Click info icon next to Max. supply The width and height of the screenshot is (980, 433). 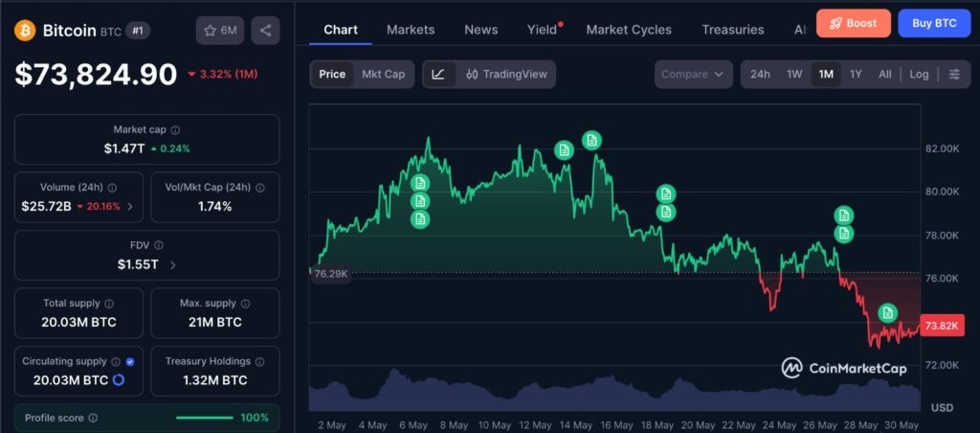[246, 304]
